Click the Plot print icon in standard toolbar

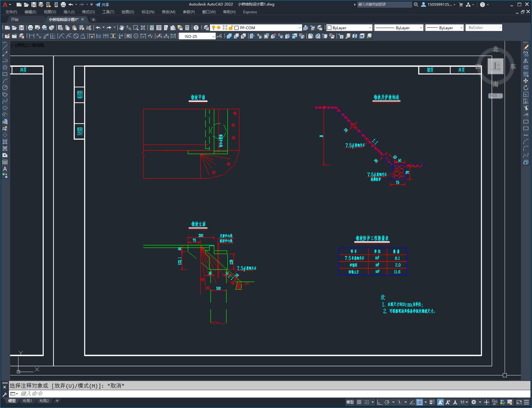point(30,28)
